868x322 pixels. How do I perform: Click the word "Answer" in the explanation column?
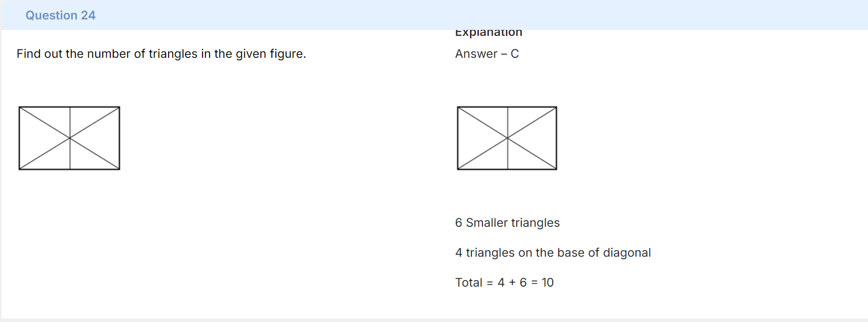[x=476, y=54]
